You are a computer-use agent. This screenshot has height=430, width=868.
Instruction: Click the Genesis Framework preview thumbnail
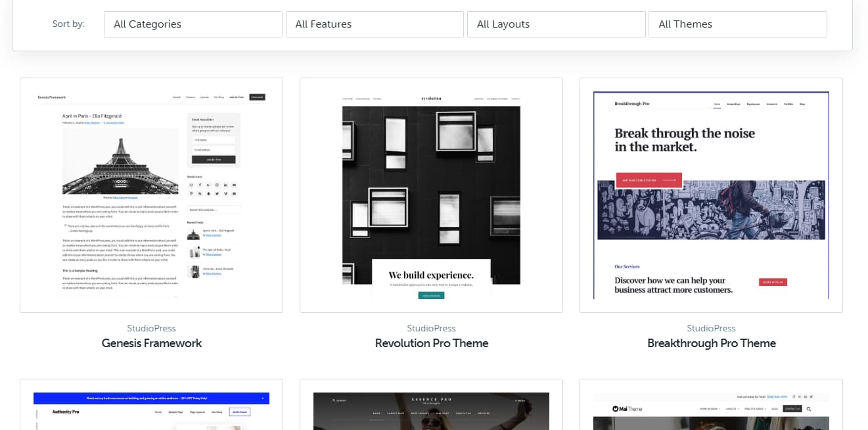tap(151, 195)
